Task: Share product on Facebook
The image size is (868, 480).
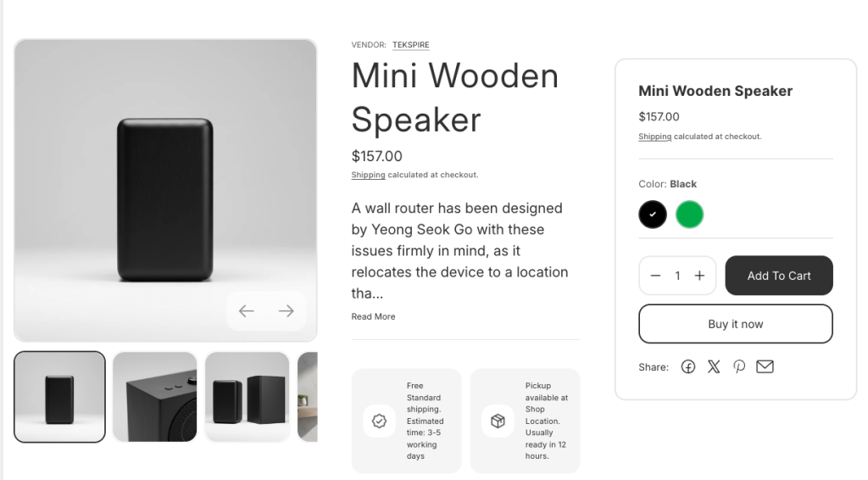Action: coord(688,367)
